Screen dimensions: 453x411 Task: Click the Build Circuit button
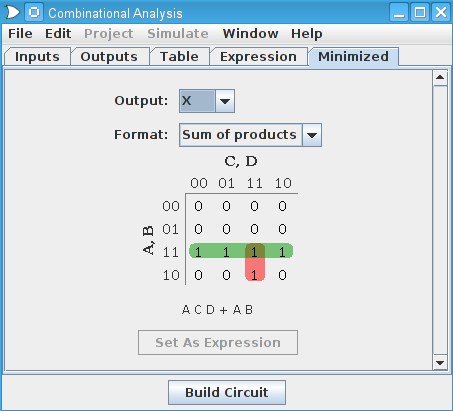pos(227,393)
